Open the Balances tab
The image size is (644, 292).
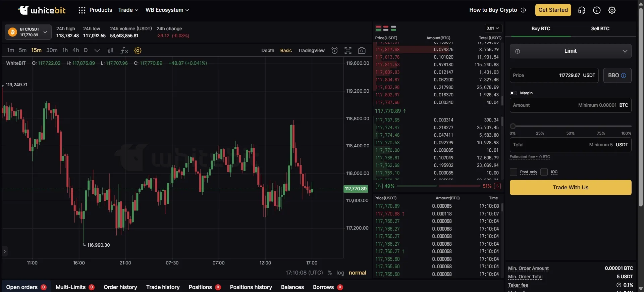point(292,287)
